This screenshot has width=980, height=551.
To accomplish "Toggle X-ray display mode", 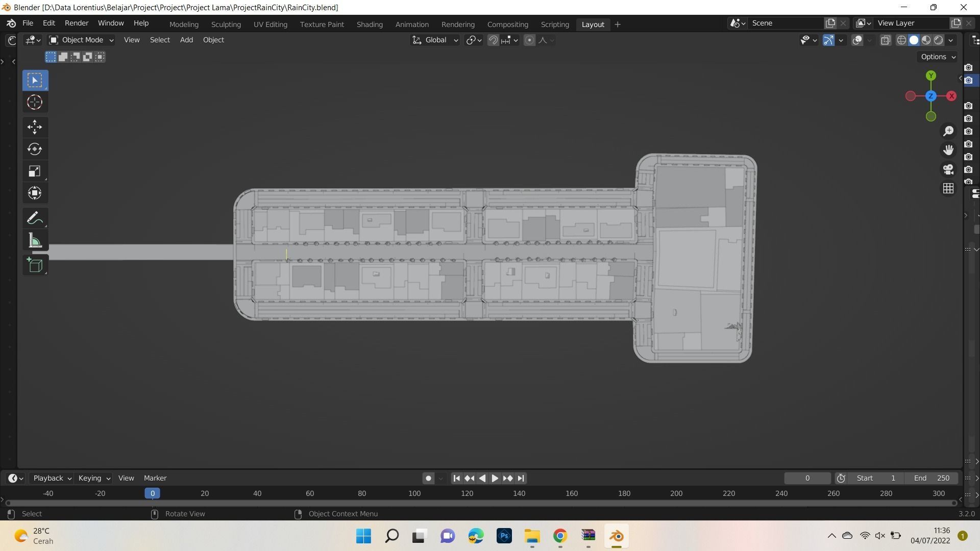I will click(x=886, y=40).
